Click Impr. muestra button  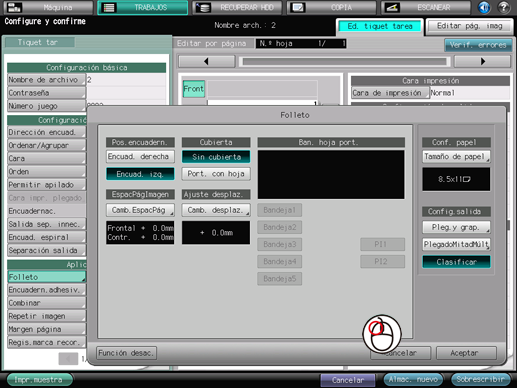point(40,380)
